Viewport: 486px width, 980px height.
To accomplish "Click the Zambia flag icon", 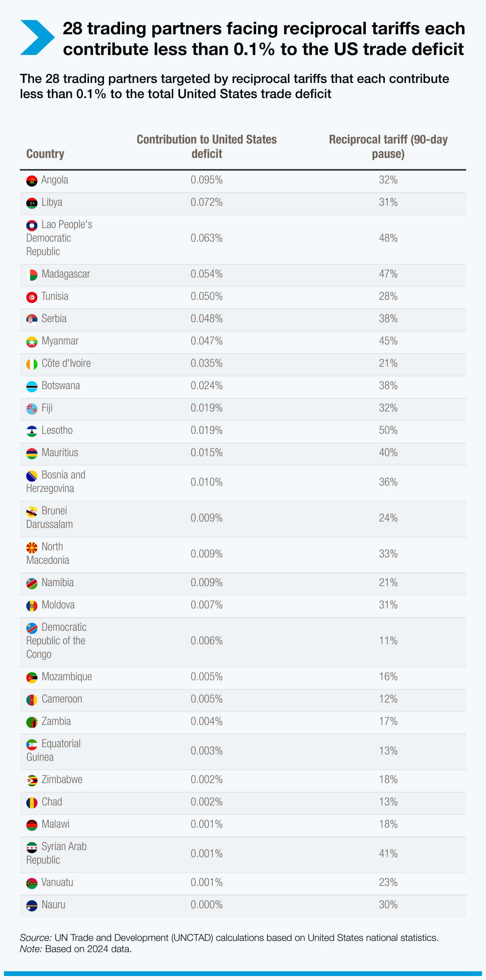I will 32,722.
